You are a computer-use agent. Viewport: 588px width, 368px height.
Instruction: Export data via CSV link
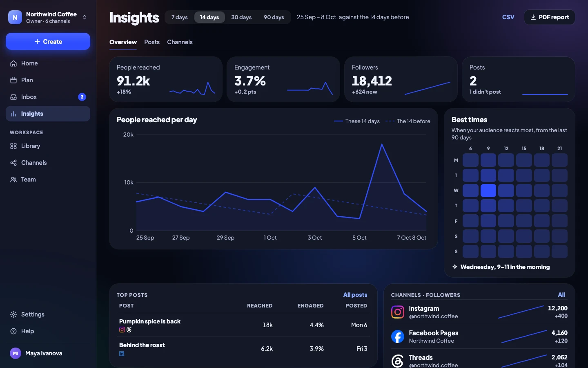pos(508,17)
